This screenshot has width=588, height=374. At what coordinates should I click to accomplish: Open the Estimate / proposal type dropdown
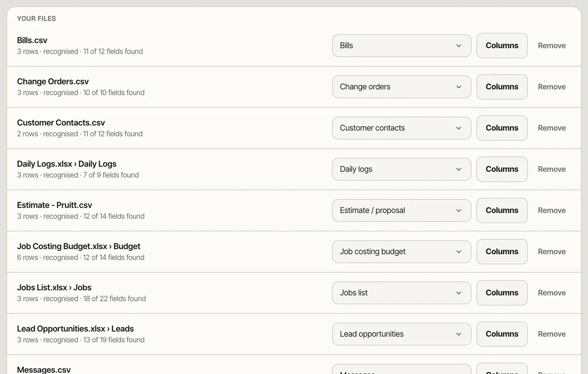tap(402, 210)
